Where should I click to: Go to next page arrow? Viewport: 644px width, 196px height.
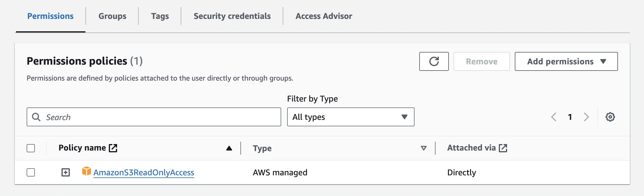586,117
